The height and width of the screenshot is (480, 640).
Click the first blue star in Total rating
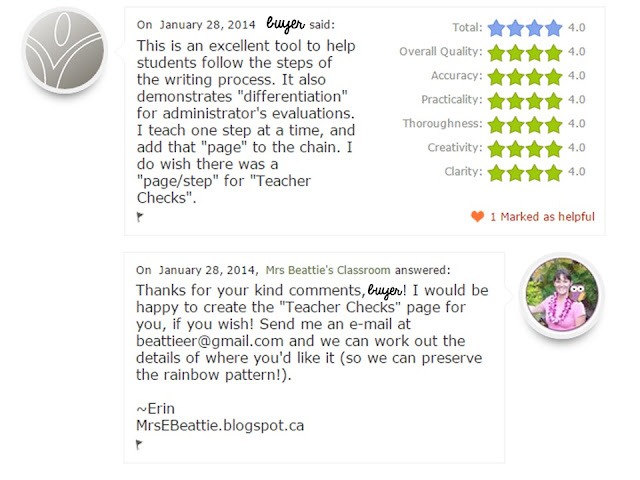point(498,28)
